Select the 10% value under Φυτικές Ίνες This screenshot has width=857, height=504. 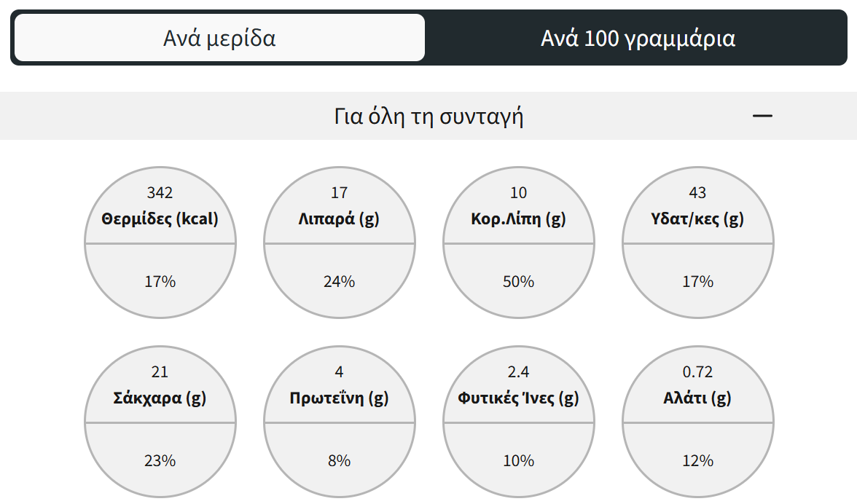tap(518, 460)
